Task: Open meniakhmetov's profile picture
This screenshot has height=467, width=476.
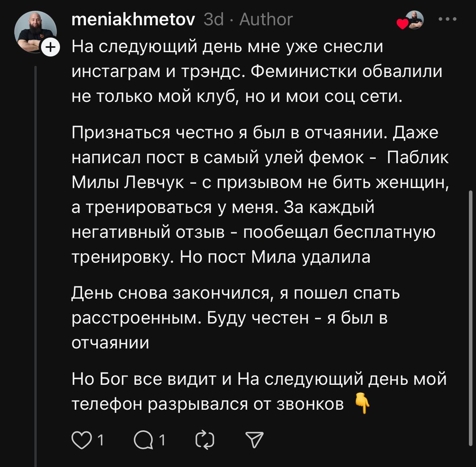Action: tap(36, 32)
